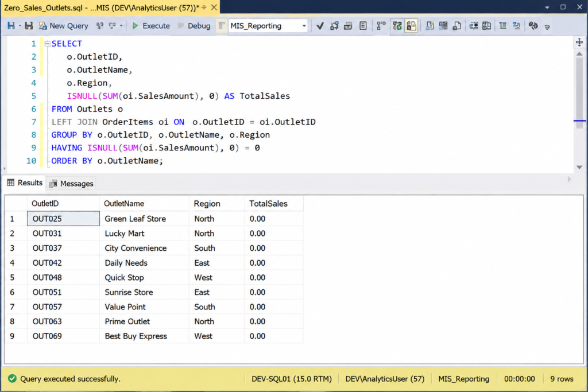Click the editor scrollbar down arrow
588x392 pixels.
point(579,168)
